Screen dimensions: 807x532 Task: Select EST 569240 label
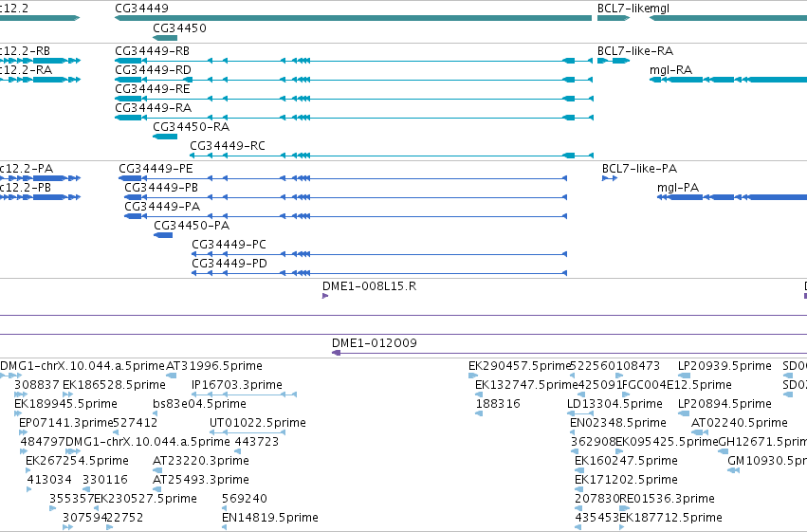[x=245, y=499]
